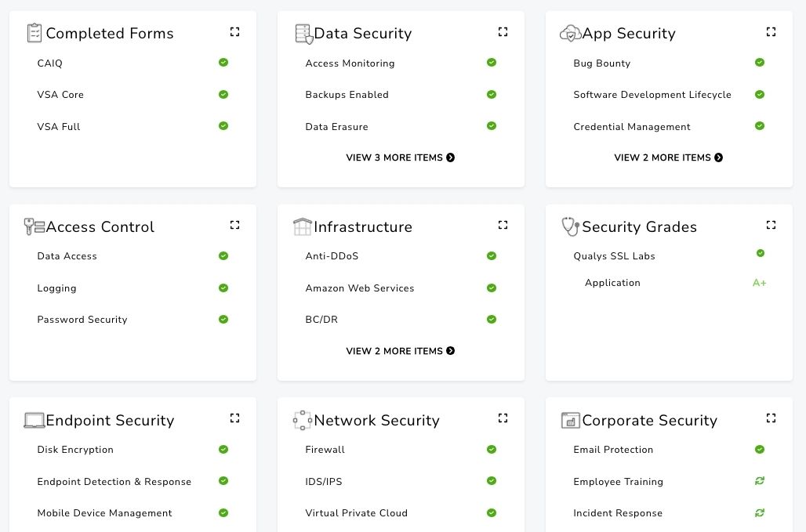Expand the Infrastructure card

tap(503, 225)
